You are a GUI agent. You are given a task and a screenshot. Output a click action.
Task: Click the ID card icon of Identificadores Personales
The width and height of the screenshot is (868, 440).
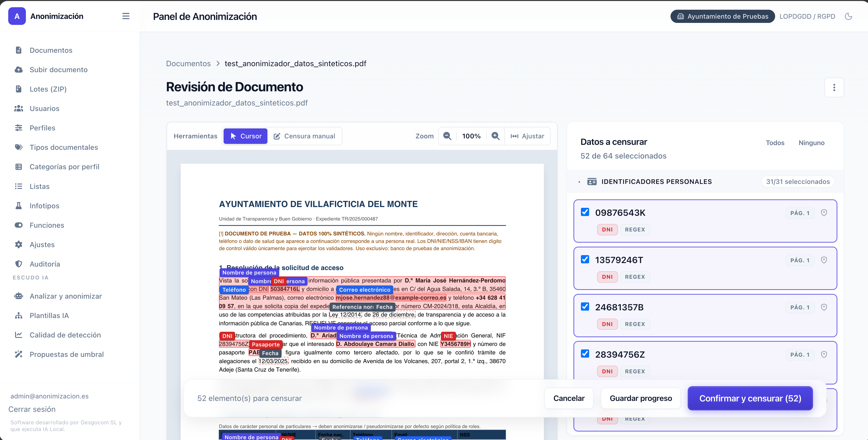point(592,182)
